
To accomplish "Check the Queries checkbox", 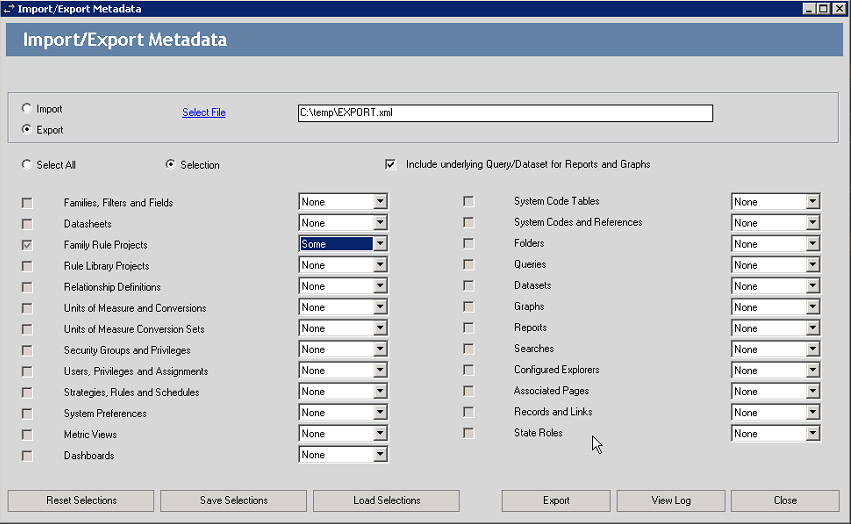I will click(469, 265).
